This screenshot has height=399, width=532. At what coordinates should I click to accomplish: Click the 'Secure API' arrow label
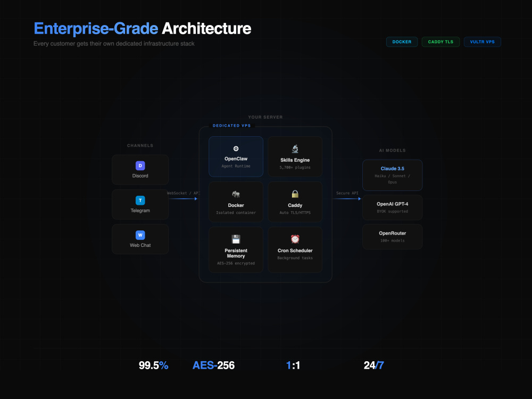(347, 193)
